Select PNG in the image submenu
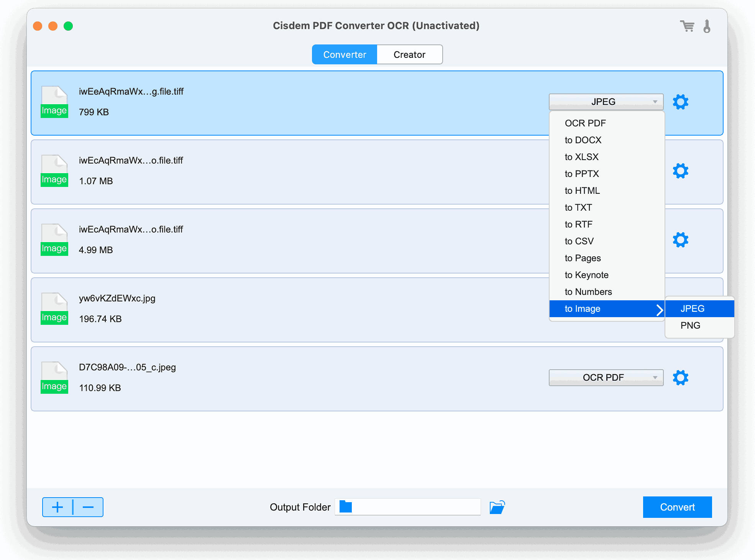The height and width of the screenshot is (560, 755). tap(700, 326)
